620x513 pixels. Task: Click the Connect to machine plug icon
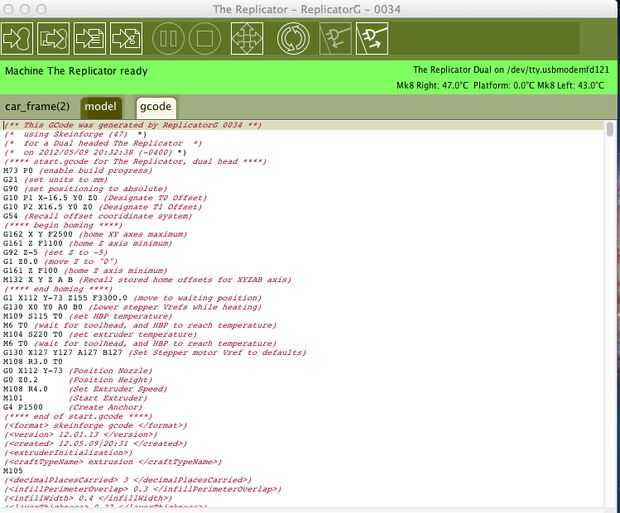[x=335, y=38]
